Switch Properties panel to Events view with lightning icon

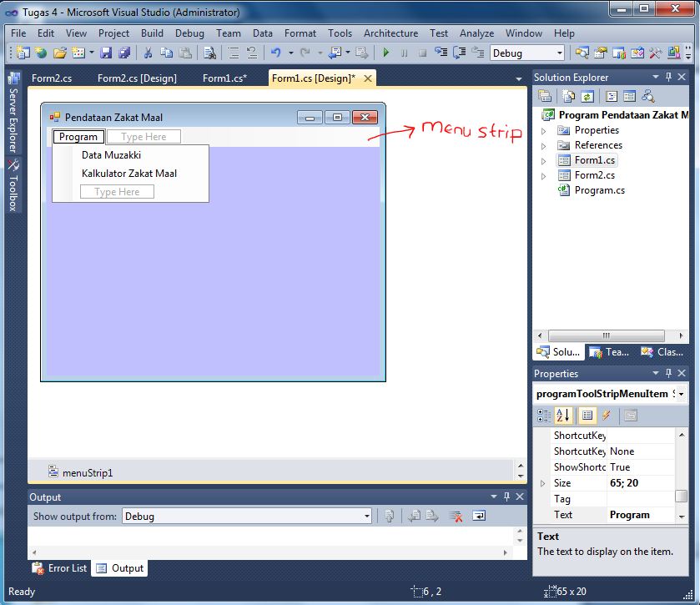(607, 416)
